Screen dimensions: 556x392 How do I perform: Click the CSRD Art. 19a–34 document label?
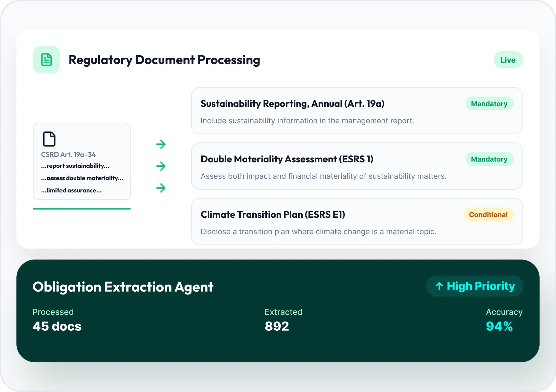click(68, 154)
